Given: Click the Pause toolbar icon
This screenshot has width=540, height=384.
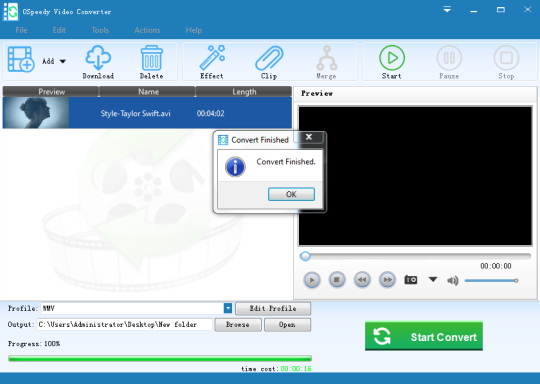Looking at the screenshot, I should [449, 62].
